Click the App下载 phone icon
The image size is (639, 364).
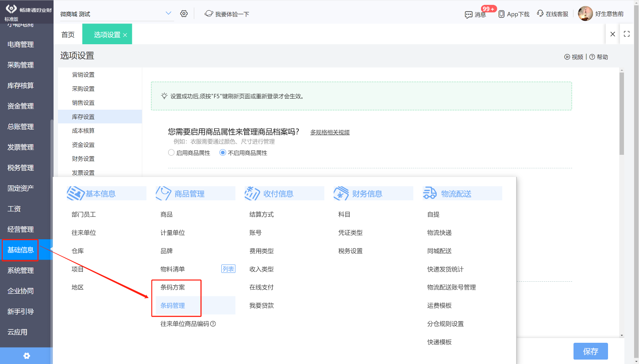point(501,14)
